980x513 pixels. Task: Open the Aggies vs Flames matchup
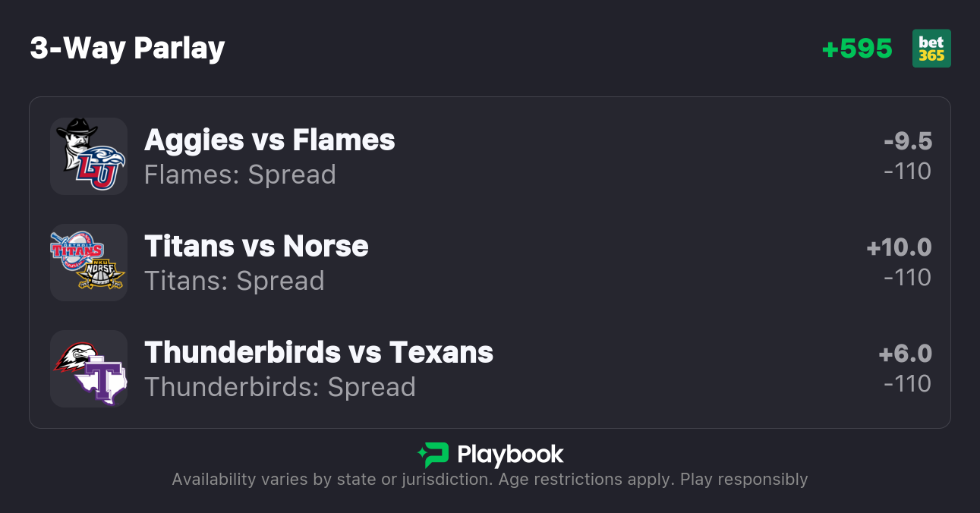(x=269, y=140)
